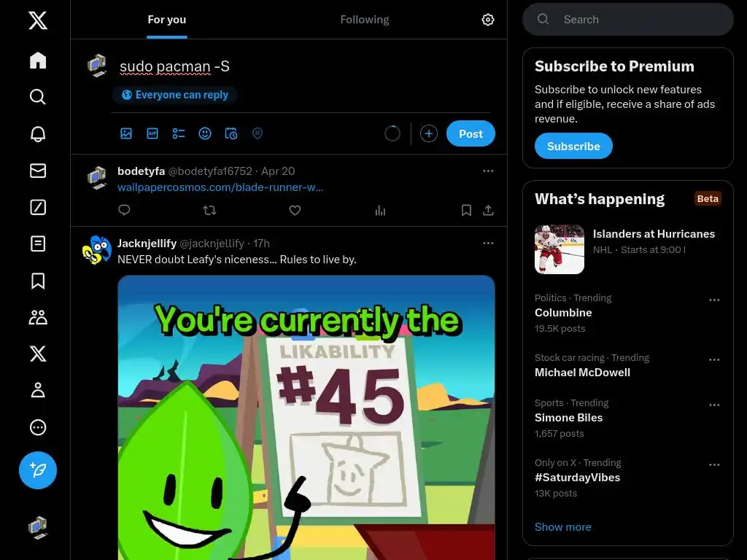Viewport: 747px width, 560px height.
Task: Attach media image to the post
Action: click(x=126, y=133)
